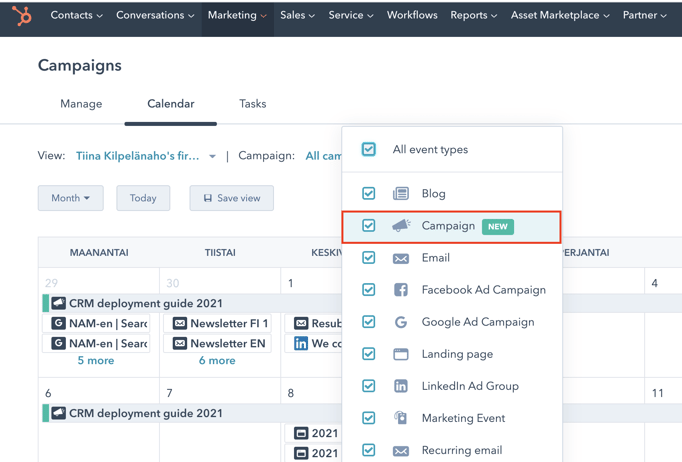
Task: Toggle Facebook Ad Campaign checkbox
Action: pos(368,290)
